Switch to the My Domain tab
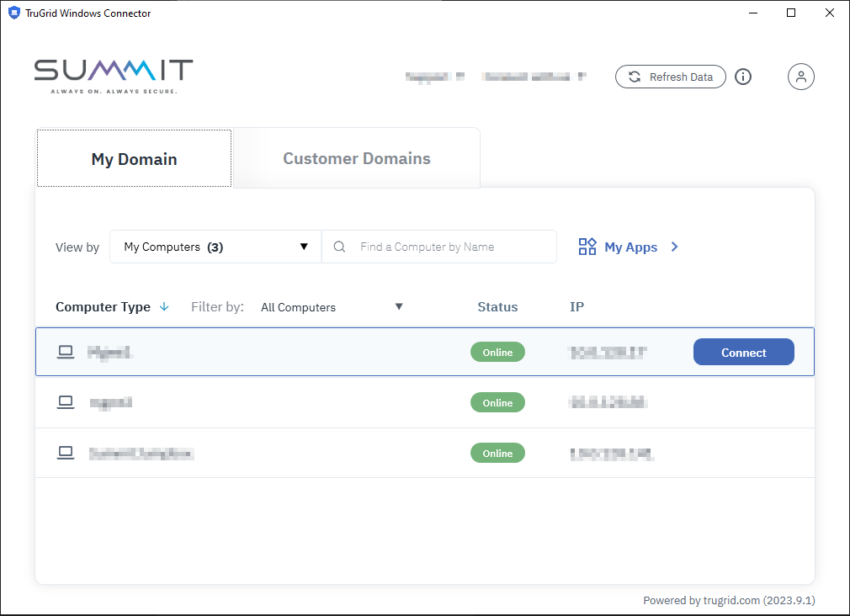The image size is (850, 616). click(x=134, y=159)
